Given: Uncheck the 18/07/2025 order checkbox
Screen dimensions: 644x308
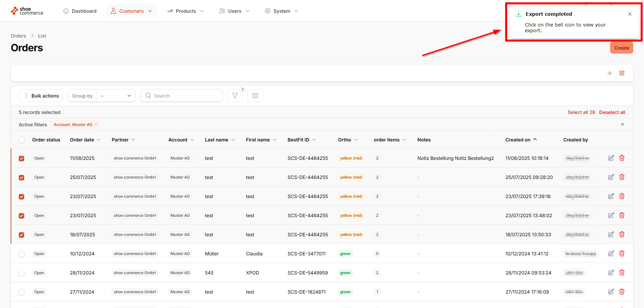Looking at the screenshot, I should tap(21, 235).
